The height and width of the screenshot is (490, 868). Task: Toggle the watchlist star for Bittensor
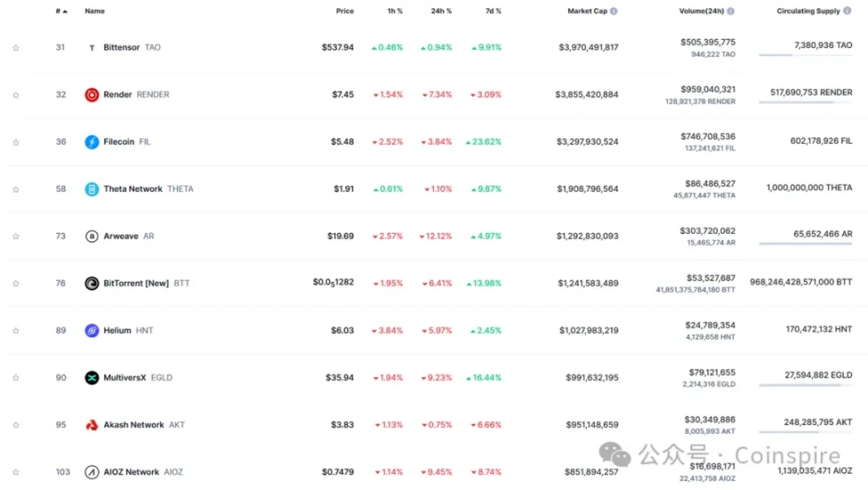15,47
